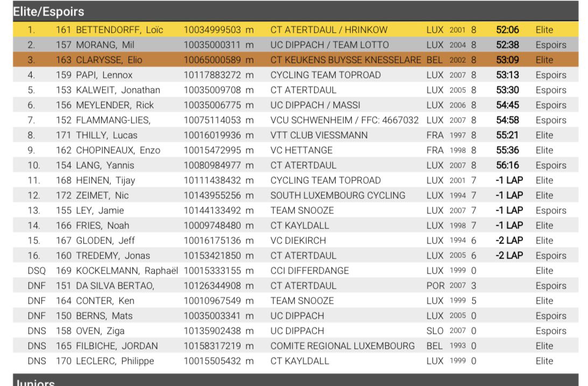This screenshot has width=588, height=386.
Task: Select rider KOCKELMANN, Raphaël
Action: click(x=127, y=270)
